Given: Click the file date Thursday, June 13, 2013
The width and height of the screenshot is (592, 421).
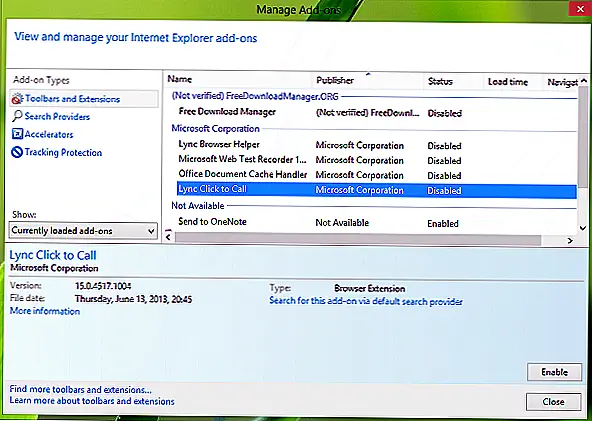Looking at the screenshot, I should (x=134, y=299).
